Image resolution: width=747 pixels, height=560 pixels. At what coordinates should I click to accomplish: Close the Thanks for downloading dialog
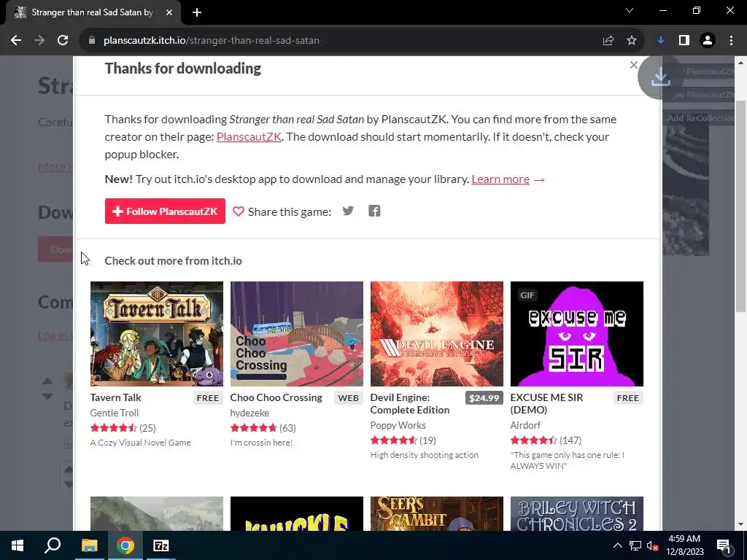tap(633, 65)
